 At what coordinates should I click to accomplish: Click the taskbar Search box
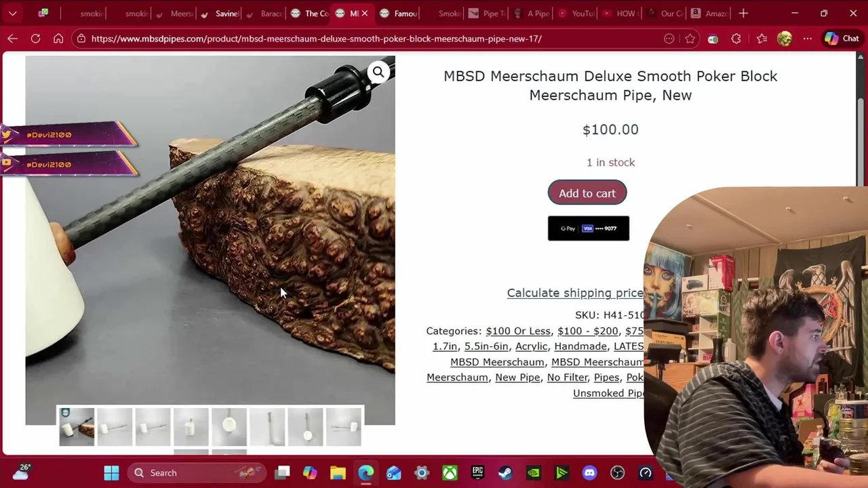click(x=197, y=472)
